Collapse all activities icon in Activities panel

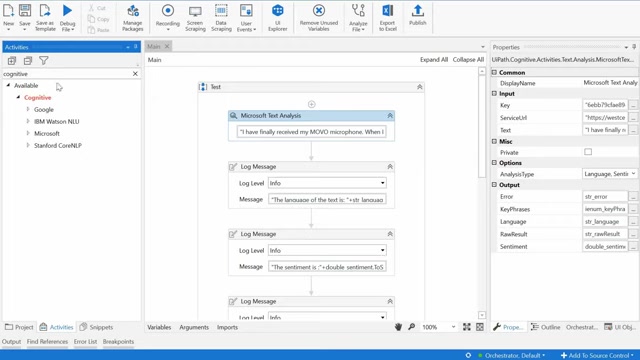coord(28,61)
